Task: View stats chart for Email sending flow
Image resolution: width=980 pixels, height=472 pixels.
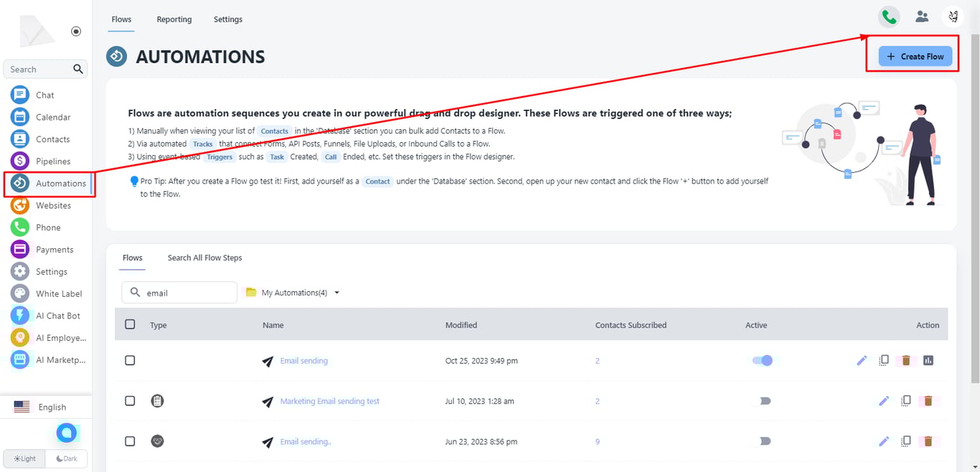Action: coord(928,360)
